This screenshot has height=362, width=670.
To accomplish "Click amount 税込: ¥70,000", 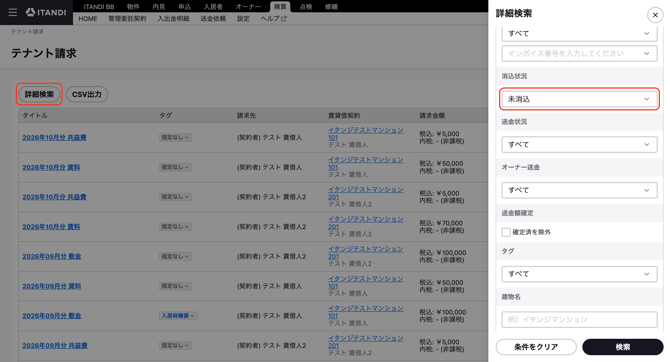I will [441, 223].
